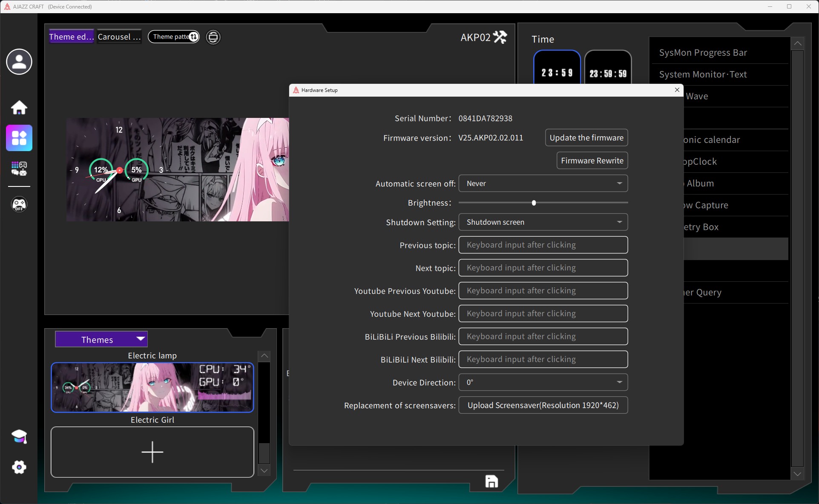Click the widget list scroll up arrow
The width and height of the screenshot is (819, 504).
797,43
